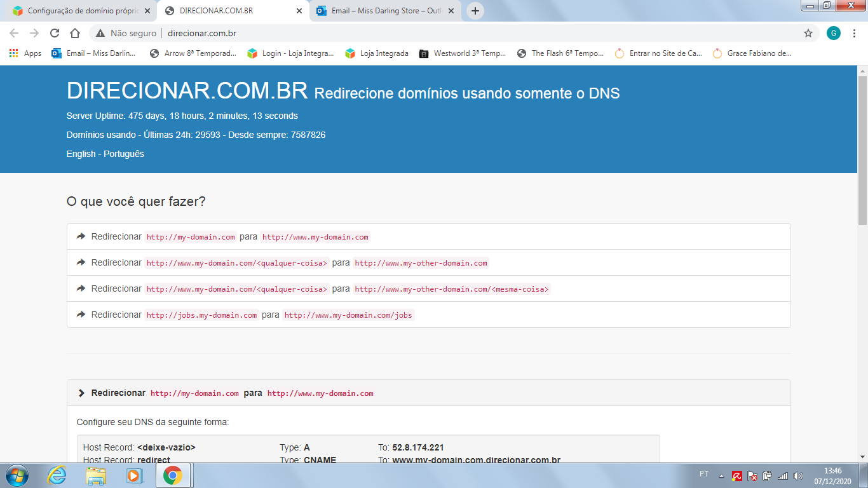Image resolution: width=868 pixels, height=488 pixels.
Task: Open 'The Flash 6ª Tempo...' bookmark
Action: point(561,53)
